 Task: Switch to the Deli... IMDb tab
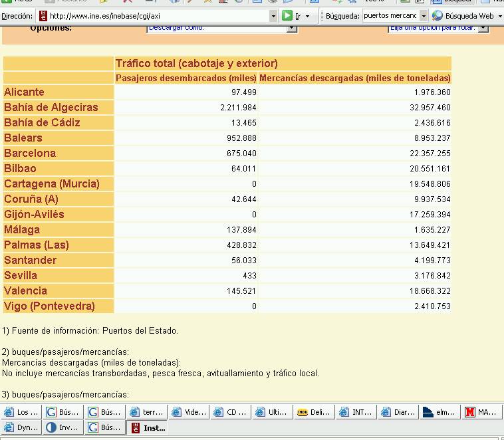[x=315, y=412]
